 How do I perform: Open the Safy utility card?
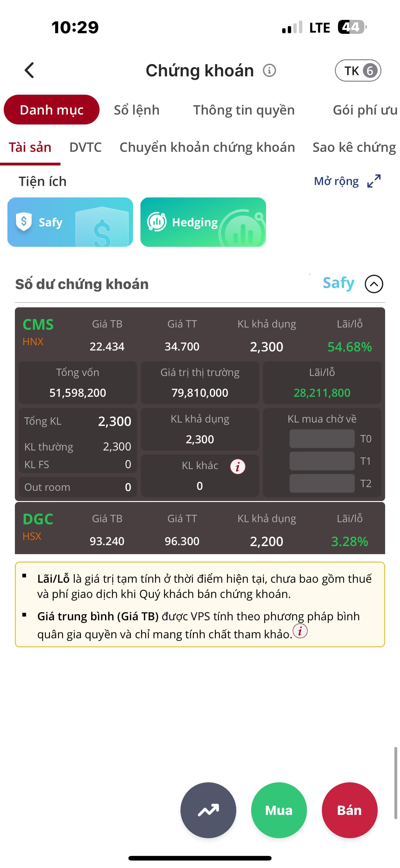tap(70, 222)
